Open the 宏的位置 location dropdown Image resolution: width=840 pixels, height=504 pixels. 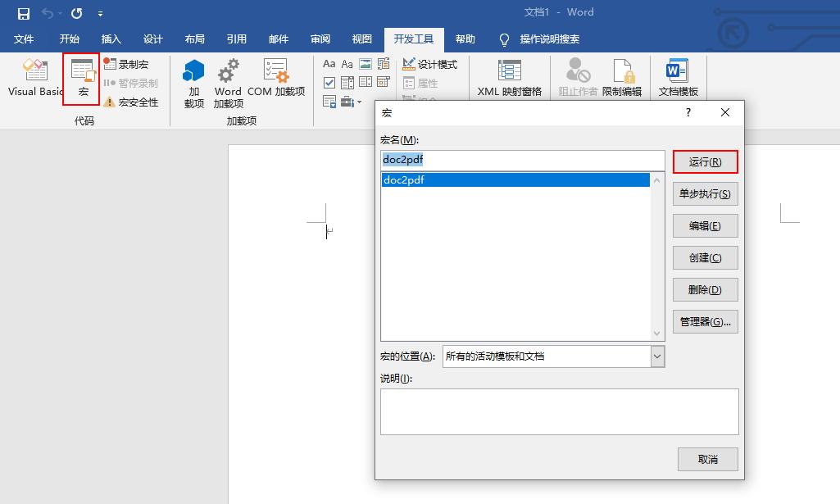pos(656,356)
